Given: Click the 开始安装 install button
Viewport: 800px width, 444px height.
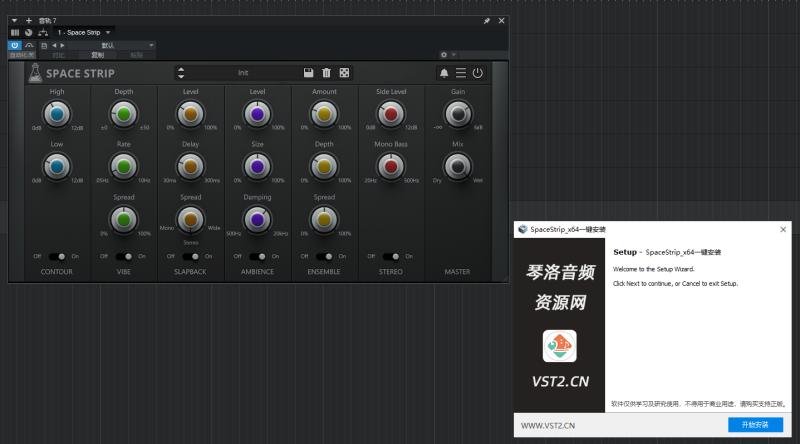Looking at the screenshot, I should 755,425.
